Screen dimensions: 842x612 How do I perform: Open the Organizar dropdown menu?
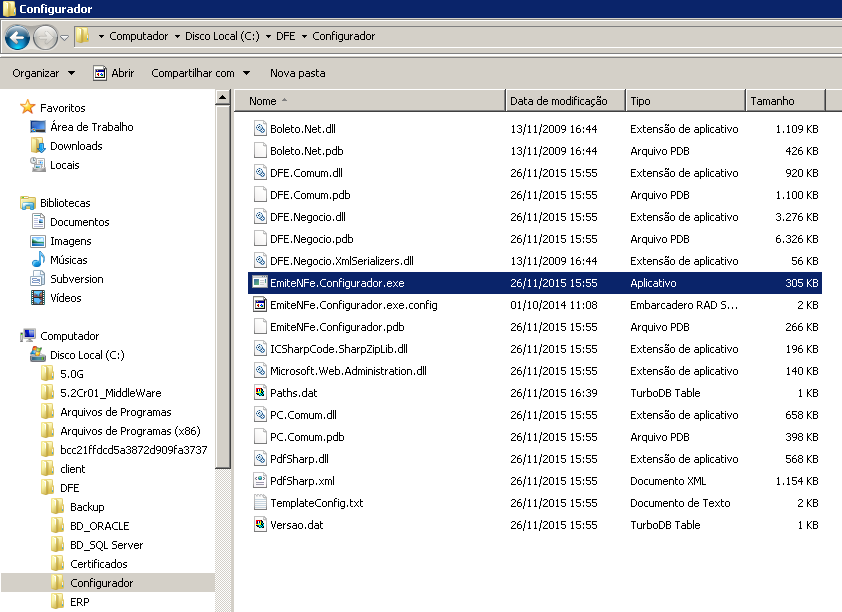[x=43, y=73]
